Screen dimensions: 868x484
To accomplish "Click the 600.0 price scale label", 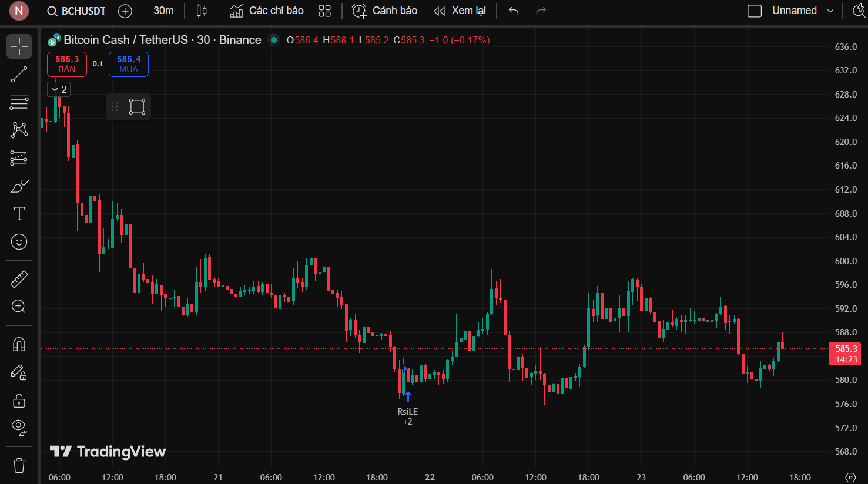I will pyautogui.click(x=846, y=261).
